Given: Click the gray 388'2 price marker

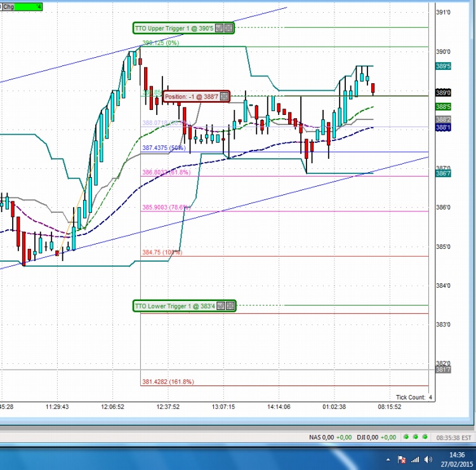Looking at the screenshot, I should [x=443, y=119].
